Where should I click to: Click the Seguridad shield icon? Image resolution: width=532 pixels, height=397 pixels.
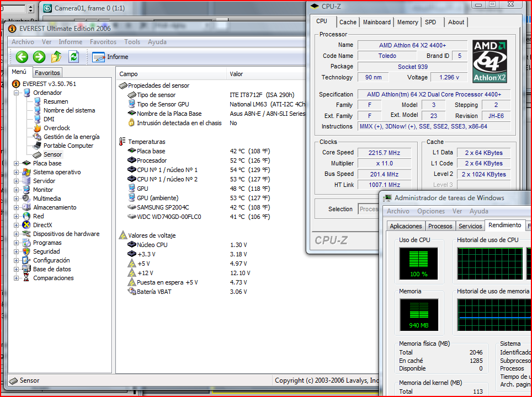[26, 251]
